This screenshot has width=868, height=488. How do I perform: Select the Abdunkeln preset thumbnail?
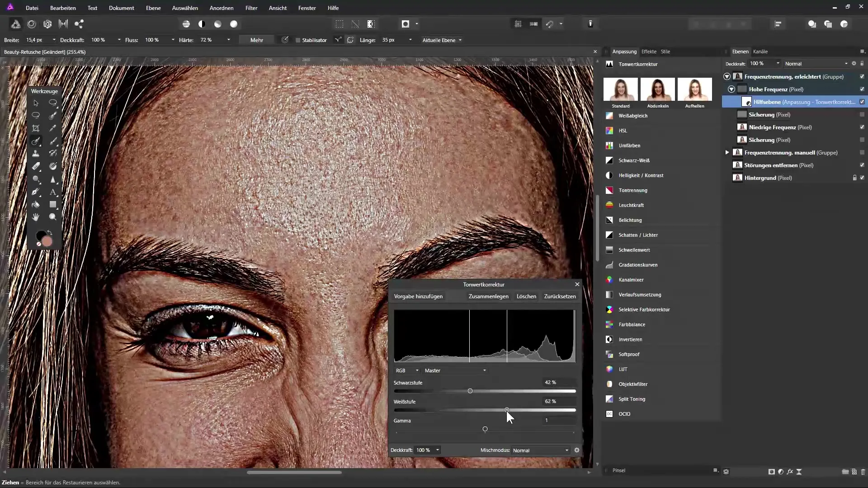tap(658, 89)
